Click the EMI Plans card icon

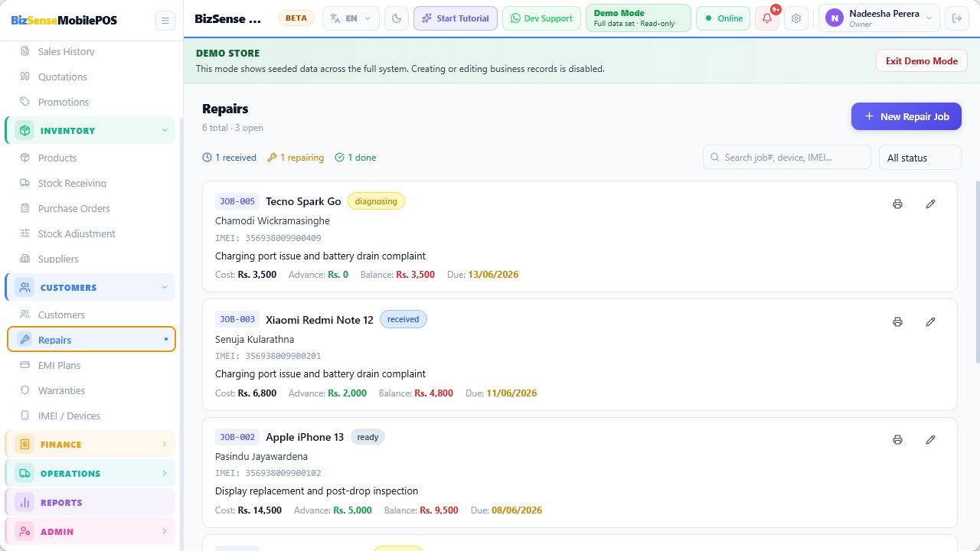24,365
